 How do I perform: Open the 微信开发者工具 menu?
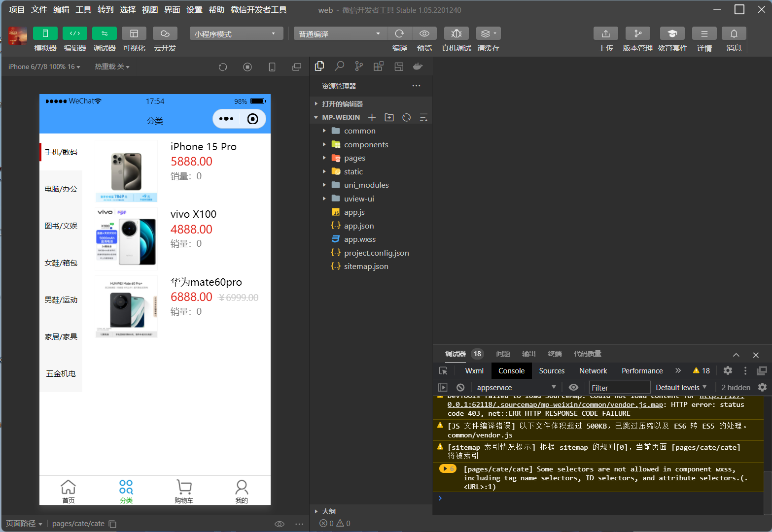[x=259, y=10]
